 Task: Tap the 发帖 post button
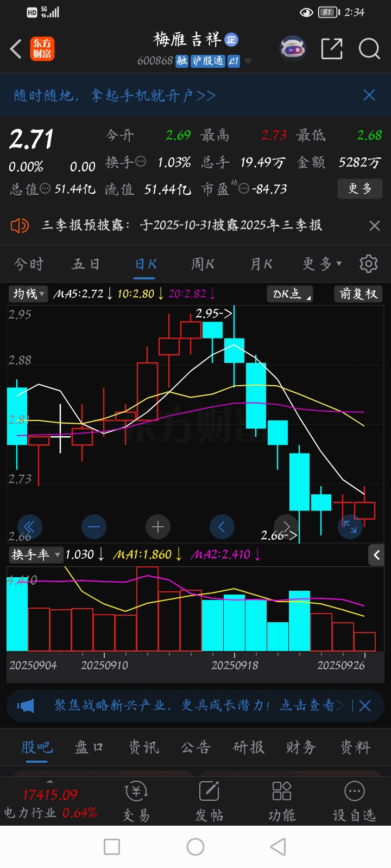tap(209, 802)
